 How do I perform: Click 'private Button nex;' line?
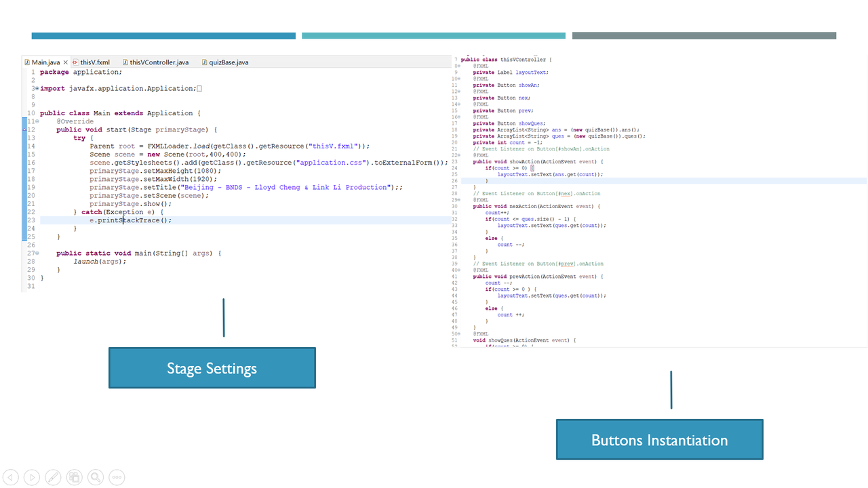click(502, 98)
